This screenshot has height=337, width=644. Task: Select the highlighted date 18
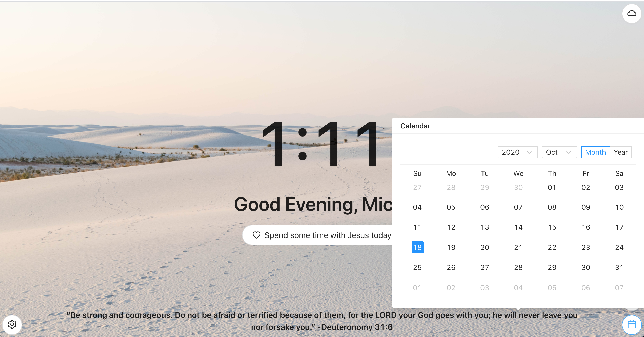[x=417, y=247]
